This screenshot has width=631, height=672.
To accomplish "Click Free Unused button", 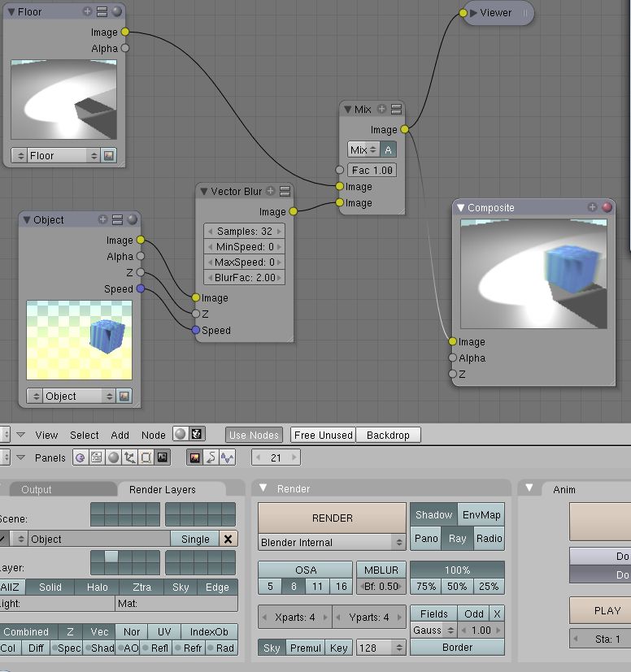I will coord(323,435).
